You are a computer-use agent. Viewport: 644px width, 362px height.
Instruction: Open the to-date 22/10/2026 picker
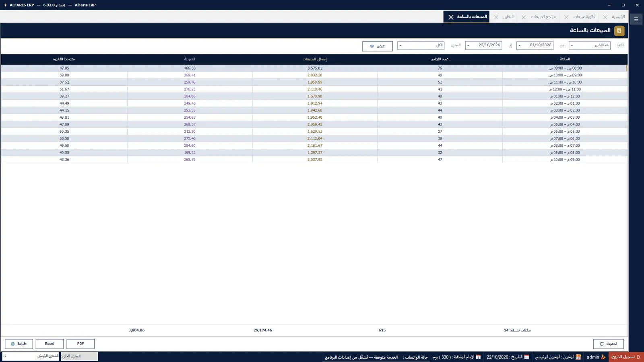(x=483, y=45)
